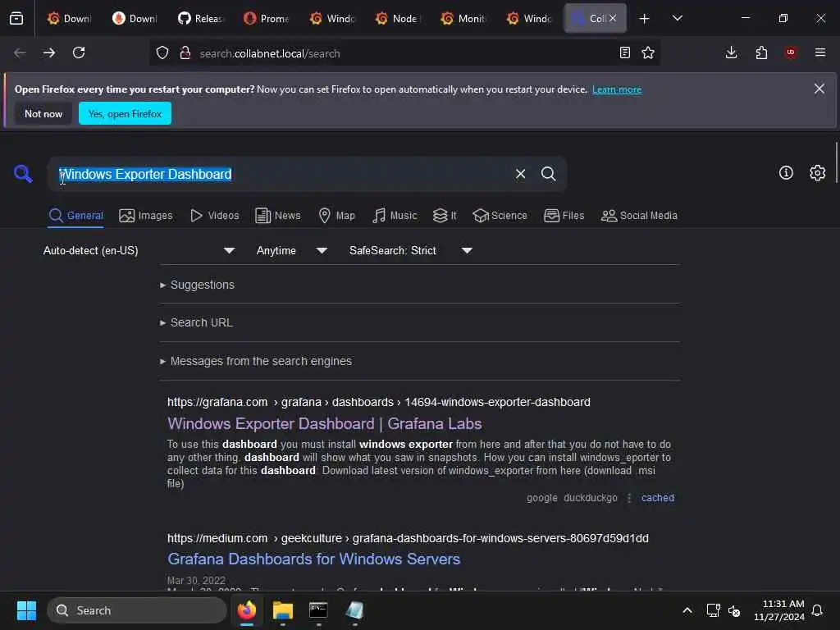This screenshot has width=840, height=630.
Task: Open Windows Exporter Dashboard | Grafana Labs result
Action: [x=325, y=424]
